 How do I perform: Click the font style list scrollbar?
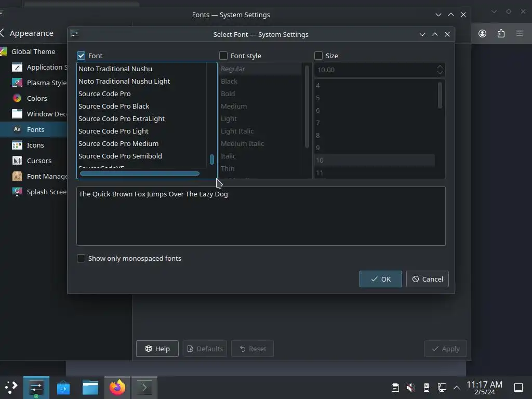(307, 107)
